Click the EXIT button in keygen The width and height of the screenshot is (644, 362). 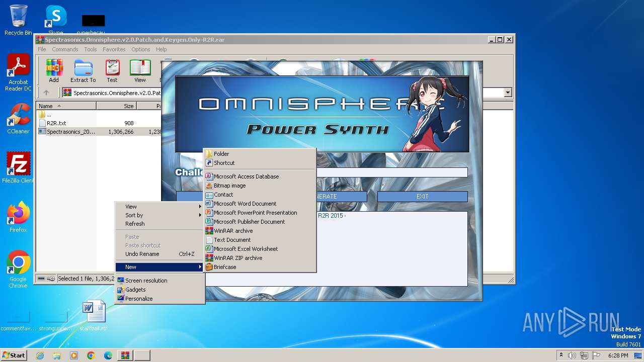tap(423, 197)
